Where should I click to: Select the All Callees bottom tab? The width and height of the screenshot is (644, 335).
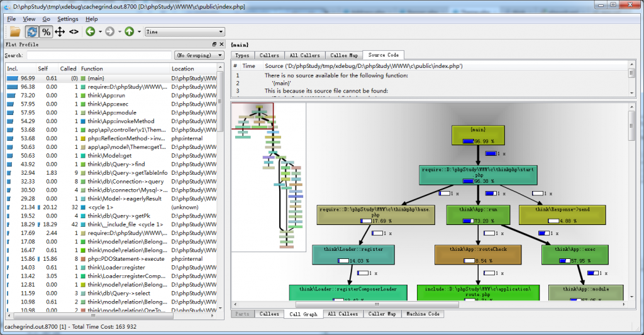pyautogui.click(x=342, y=314)
